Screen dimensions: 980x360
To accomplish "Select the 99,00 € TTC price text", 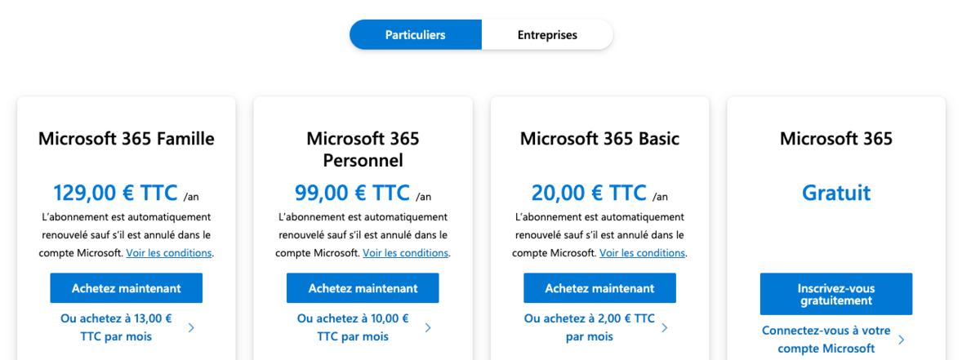I will click(x=351, y=193).
